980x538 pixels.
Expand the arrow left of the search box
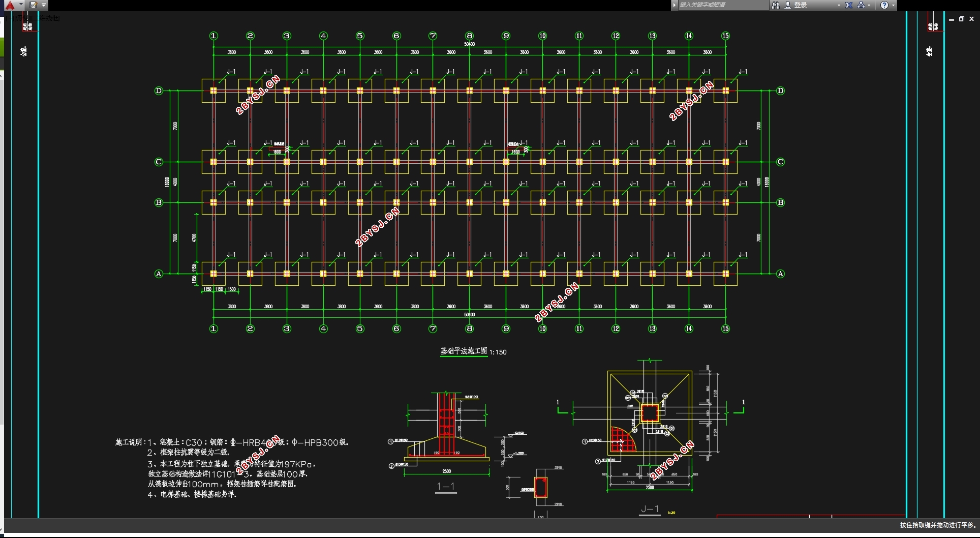point(675,5)
